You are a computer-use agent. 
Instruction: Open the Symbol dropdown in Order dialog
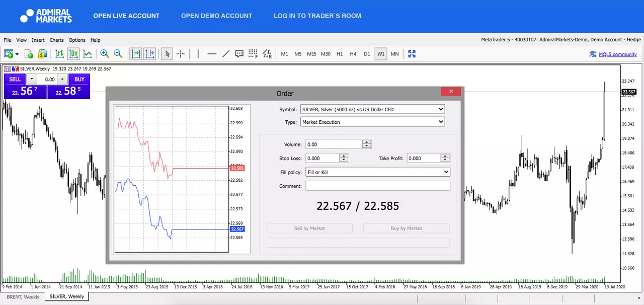[372, 109]
